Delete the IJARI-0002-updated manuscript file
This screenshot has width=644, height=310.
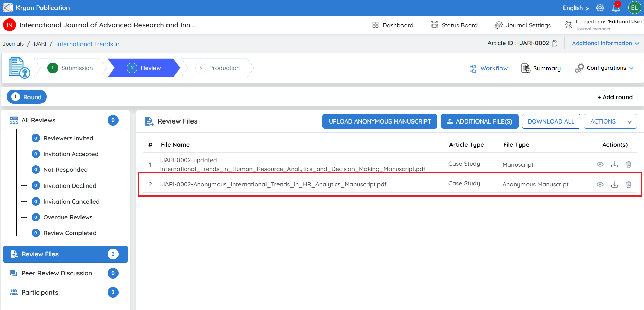(x=629, y=164)
